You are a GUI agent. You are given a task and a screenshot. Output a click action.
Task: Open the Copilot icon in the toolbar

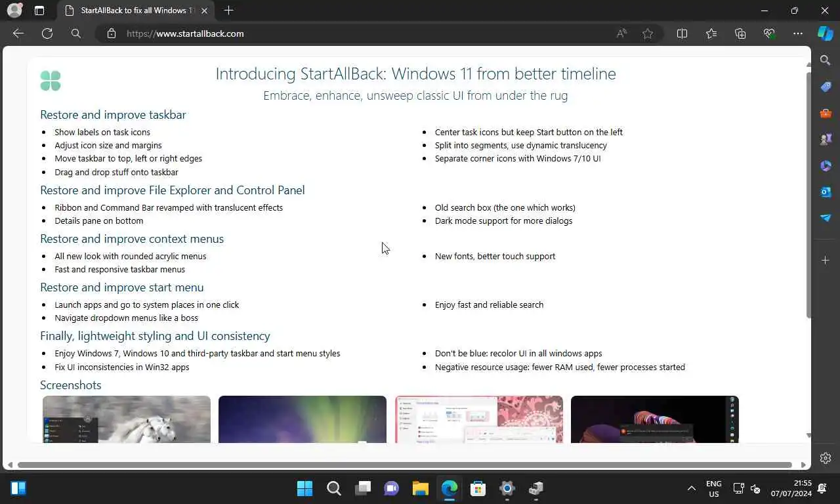coord(826,33)
